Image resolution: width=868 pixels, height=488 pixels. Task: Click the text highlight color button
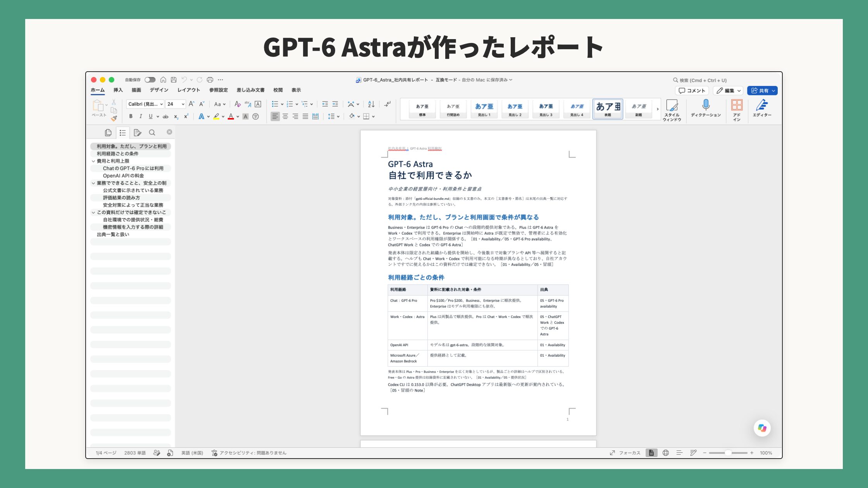pos(216,116)
